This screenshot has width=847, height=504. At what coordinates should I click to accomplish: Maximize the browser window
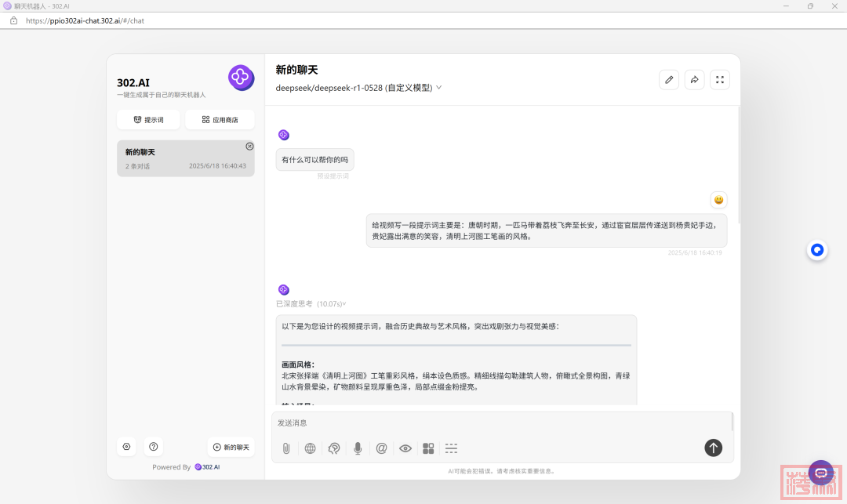[810, 6]
